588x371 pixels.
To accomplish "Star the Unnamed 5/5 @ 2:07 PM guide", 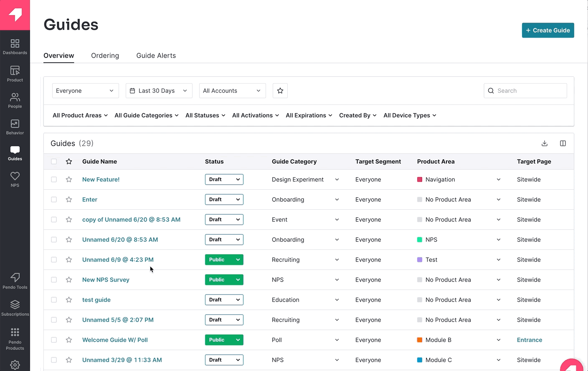I will (x=69, y=320).
